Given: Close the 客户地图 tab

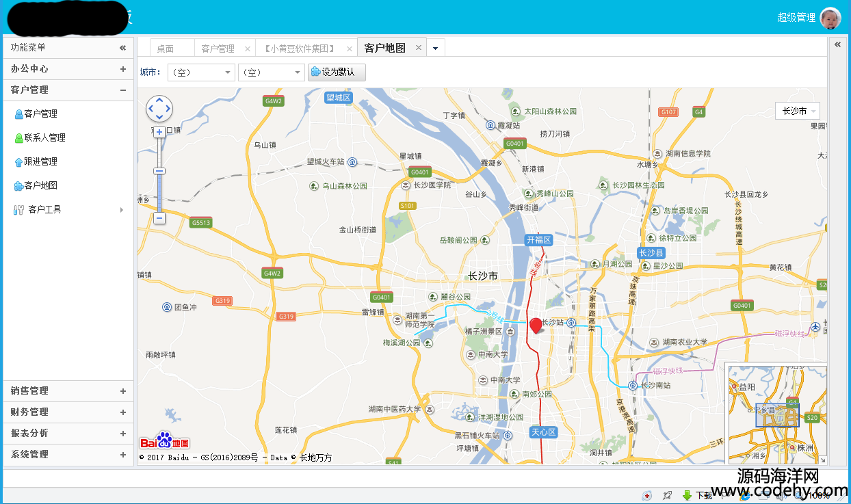Looking at the screenshot, I should click(419, 48).
